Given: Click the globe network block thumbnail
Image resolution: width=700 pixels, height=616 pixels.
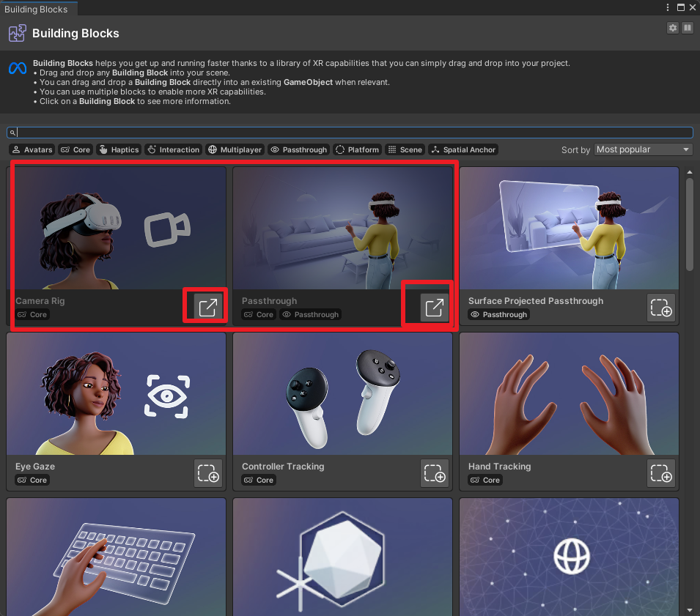Looking at the screenshot, I should coord(569,557).
